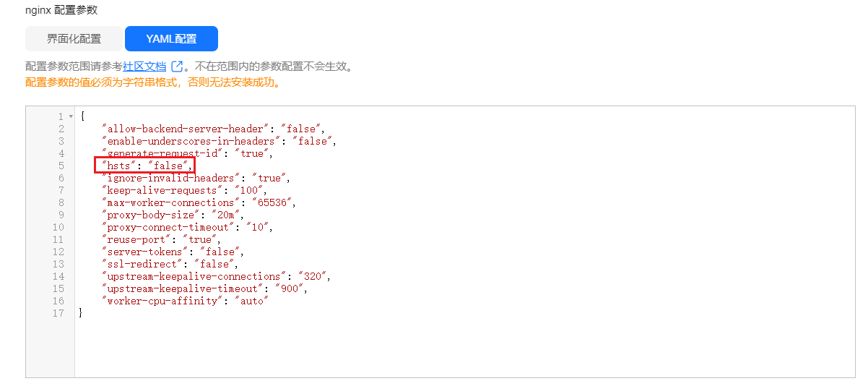Collapse the code fold arrow on line 1
868x381 pixels.
[x=71, y=116]
